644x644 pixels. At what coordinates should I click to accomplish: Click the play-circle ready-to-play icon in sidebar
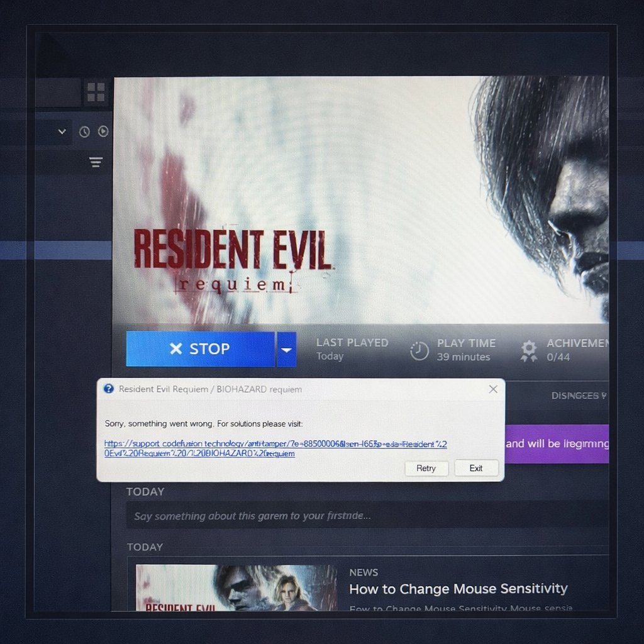point(103,131)
